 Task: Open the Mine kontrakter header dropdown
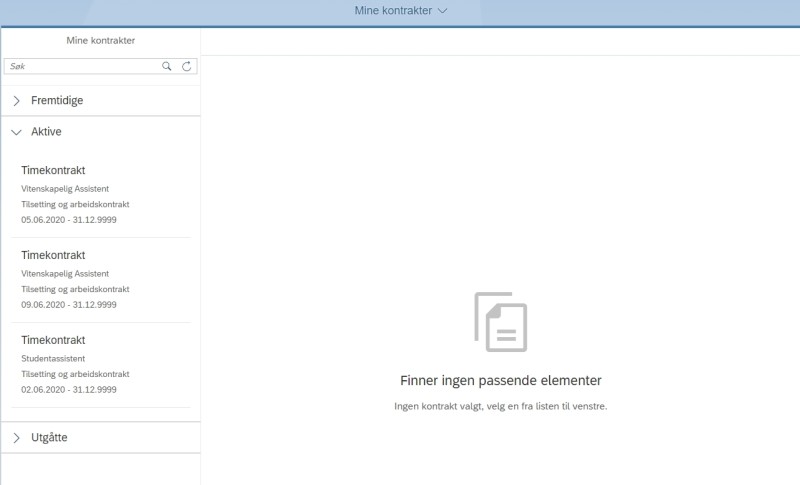pyautogui.click(x=401, y=11)
